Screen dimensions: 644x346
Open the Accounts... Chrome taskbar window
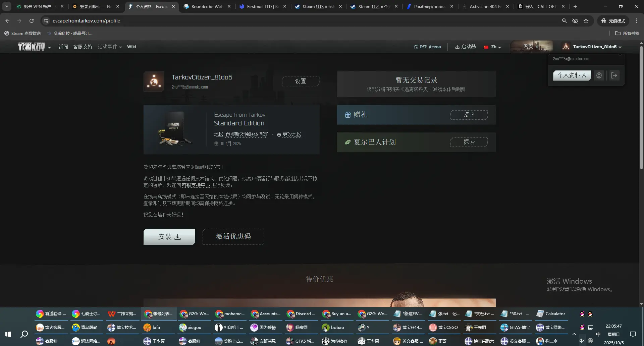pos(266,314)
